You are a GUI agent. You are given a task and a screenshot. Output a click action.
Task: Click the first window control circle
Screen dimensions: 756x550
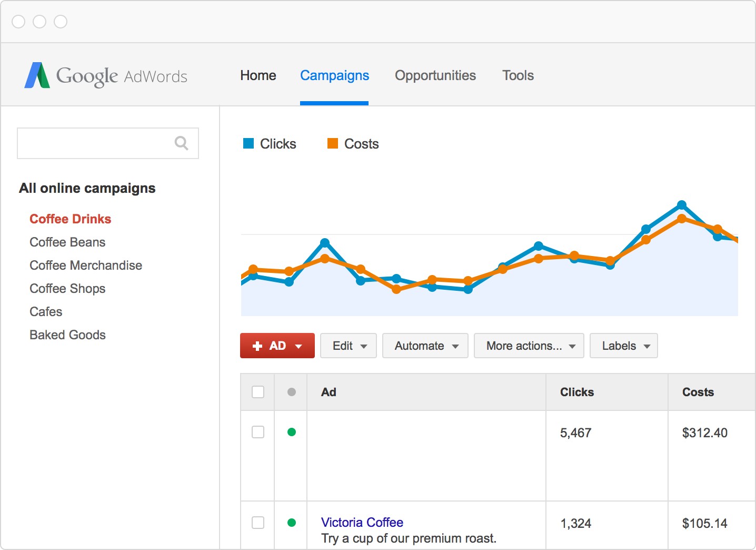point(18,22)
